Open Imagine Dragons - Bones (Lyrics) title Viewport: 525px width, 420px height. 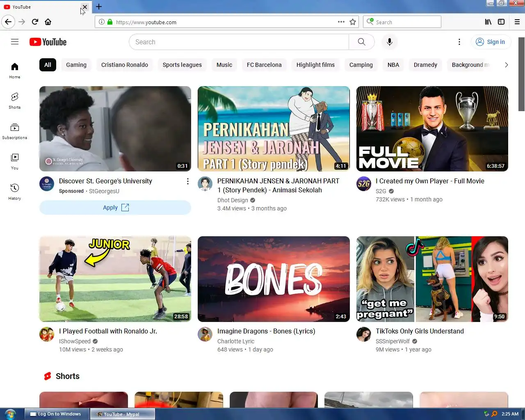266,331
